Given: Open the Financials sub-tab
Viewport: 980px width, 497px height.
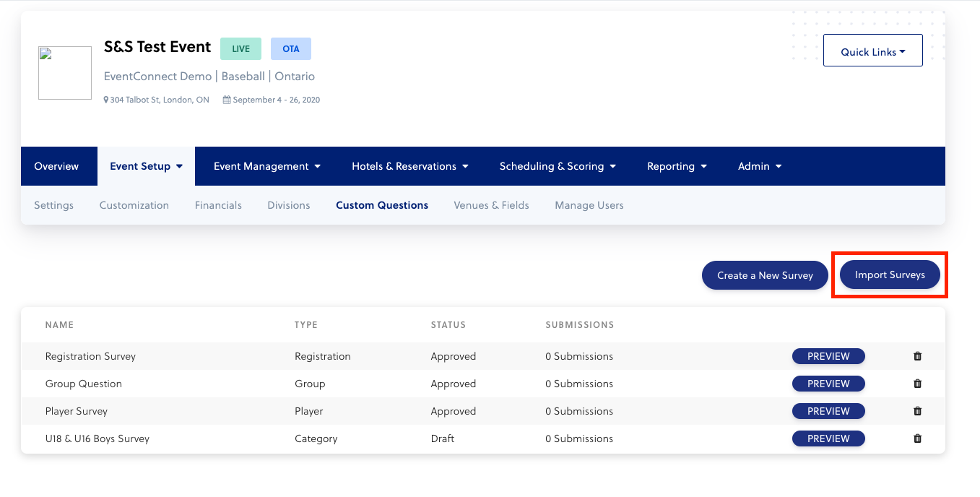Looking at the screenshot, I should click(218, 205).
